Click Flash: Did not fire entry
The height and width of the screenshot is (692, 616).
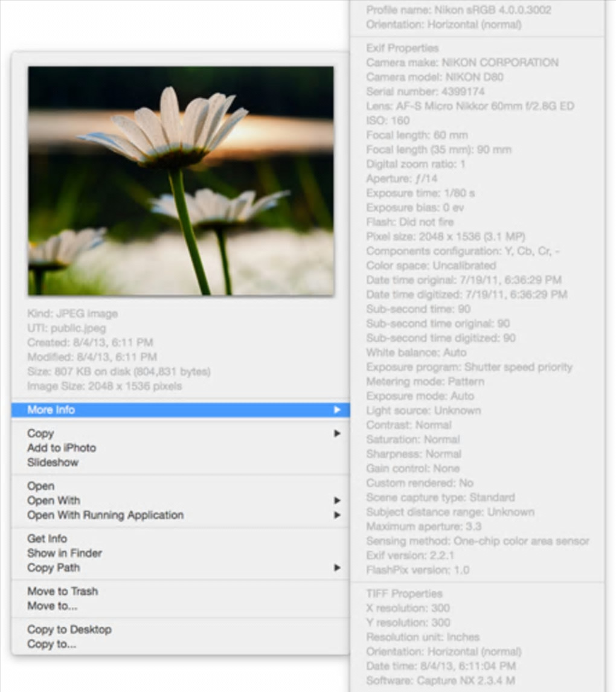(409, 222)
